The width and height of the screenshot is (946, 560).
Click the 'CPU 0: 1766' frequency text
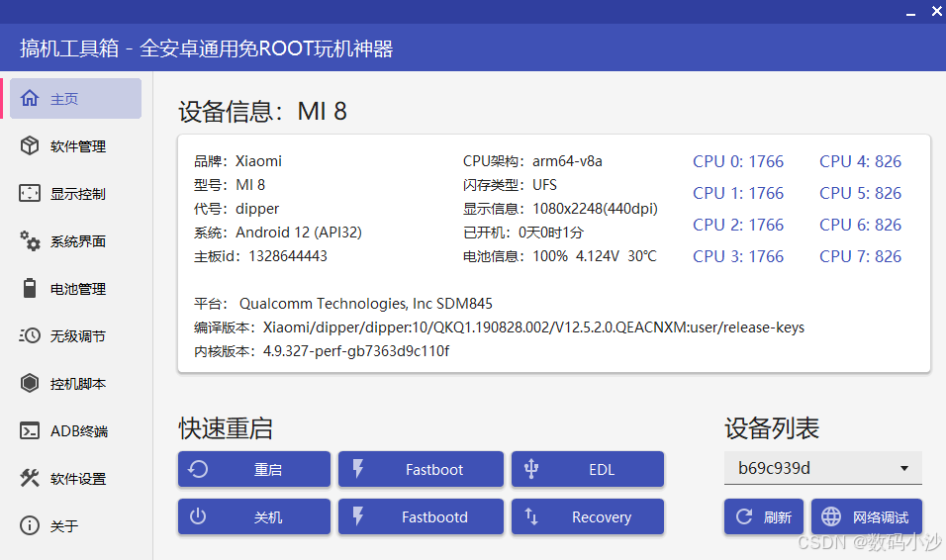[x=738, y=161]
